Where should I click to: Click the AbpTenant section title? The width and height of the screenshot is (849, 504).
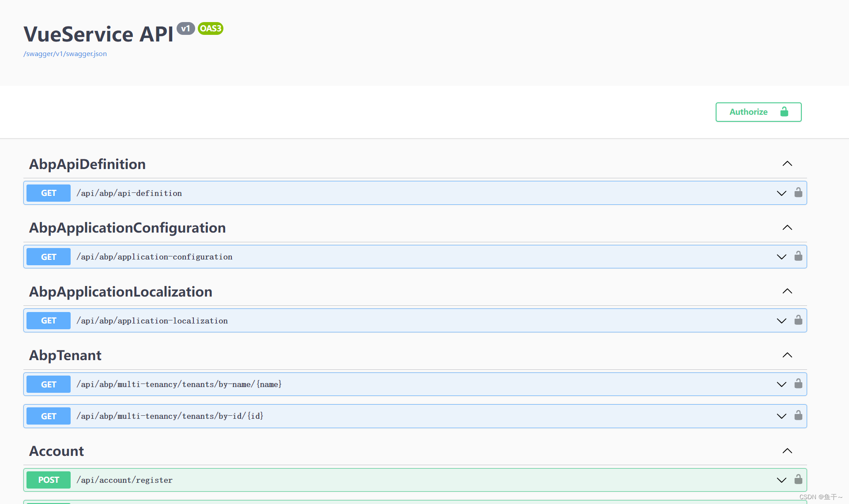point(65,355)
